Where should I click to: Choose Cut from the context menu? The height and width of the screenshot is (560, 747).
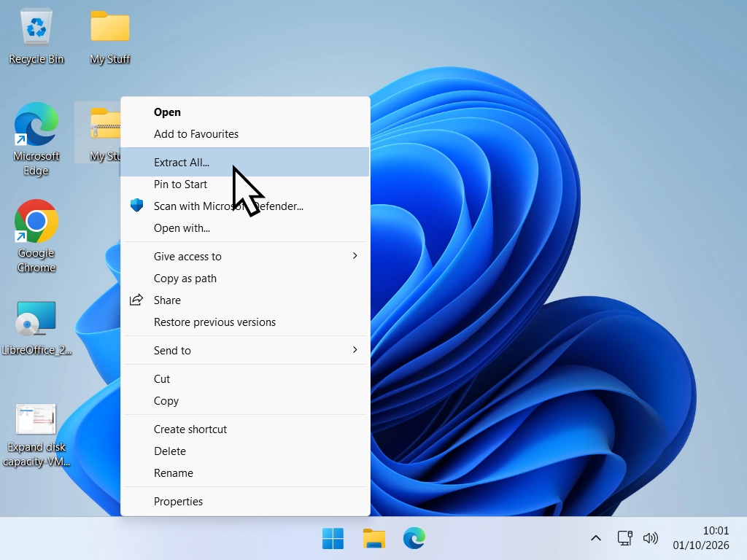click(245, 379)
